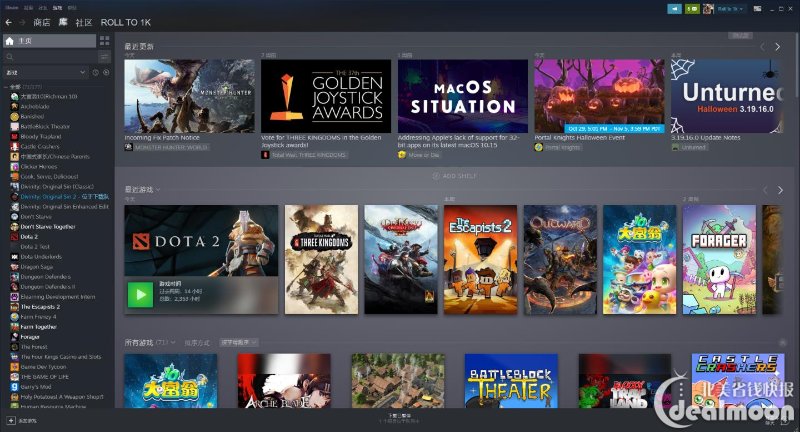Open the 社区 (Community) tab
This screenshot has height=432, width=800.
84,22
